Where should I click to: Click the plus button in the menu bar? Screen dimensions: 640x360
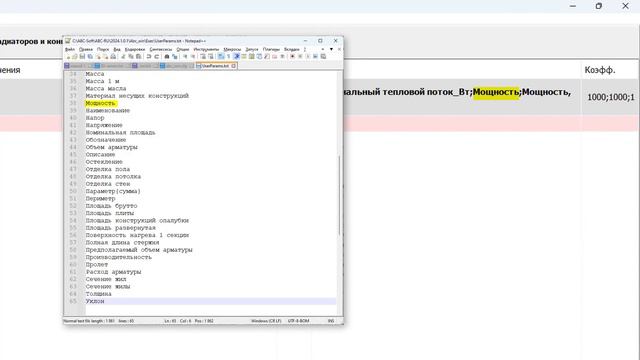[x=323, y=49]
